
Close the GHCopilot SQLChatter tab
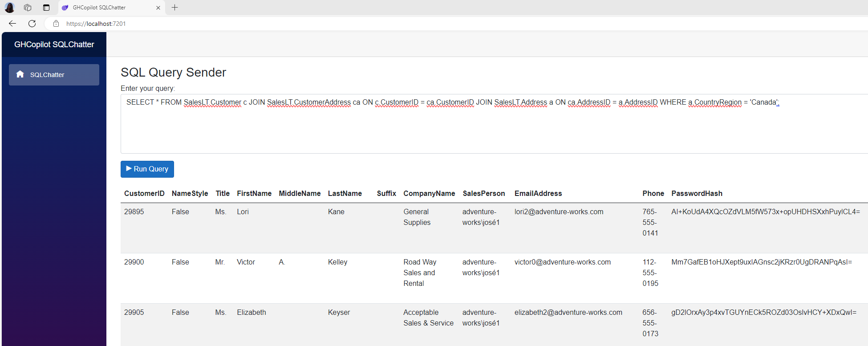pos(158,8)
